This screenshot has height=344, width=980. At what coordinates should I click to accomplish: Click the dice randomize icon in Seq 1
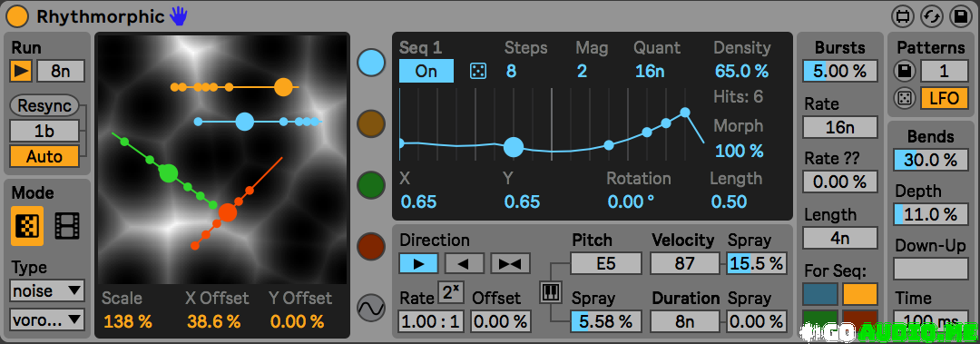(477, 72)
